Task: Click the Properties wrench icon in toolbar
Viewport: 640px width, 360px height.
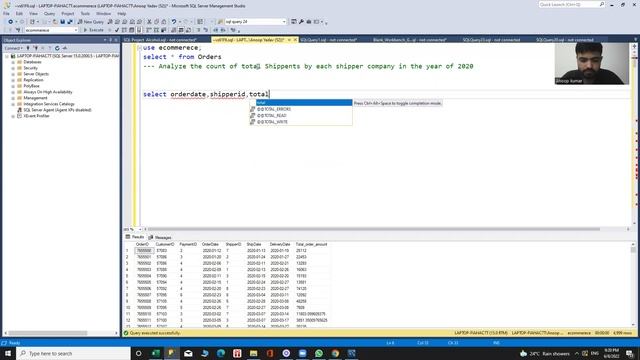Action: pos(301,22)
